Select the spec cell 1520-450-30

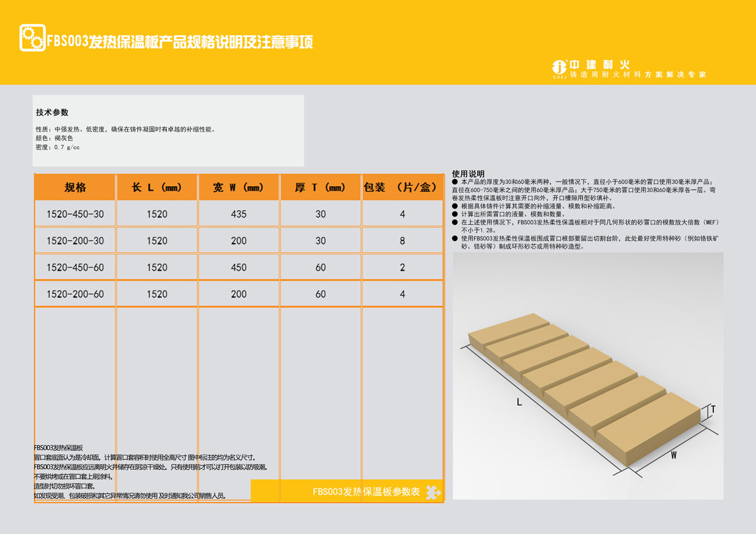coord(75,214)
